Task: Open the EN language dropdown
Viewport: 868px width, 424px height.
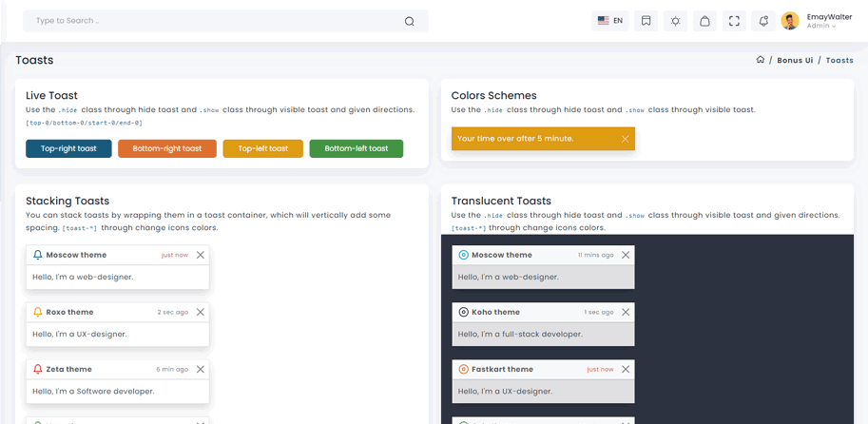Action: click(609, 21)
